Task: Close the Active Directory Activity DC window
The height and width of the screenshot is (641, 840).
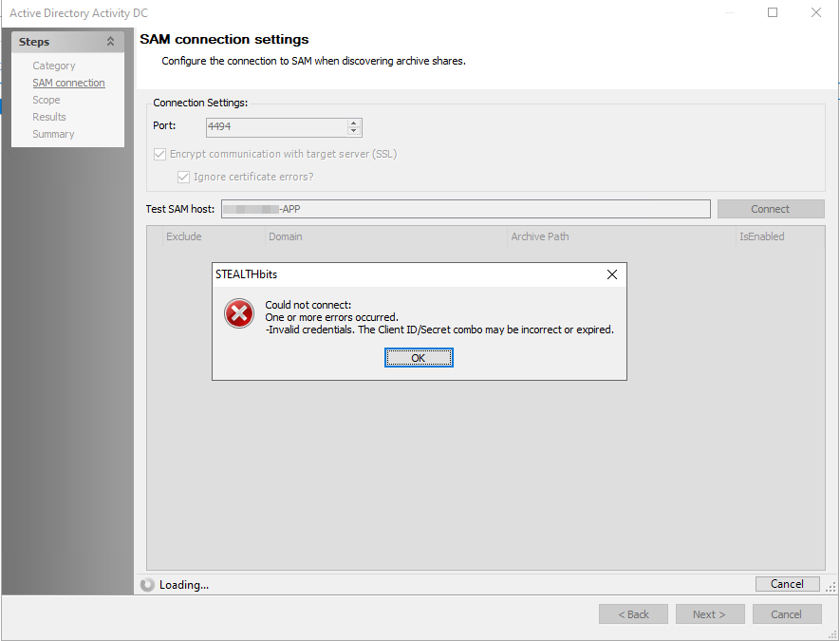Action: click(x=816, y=12)
